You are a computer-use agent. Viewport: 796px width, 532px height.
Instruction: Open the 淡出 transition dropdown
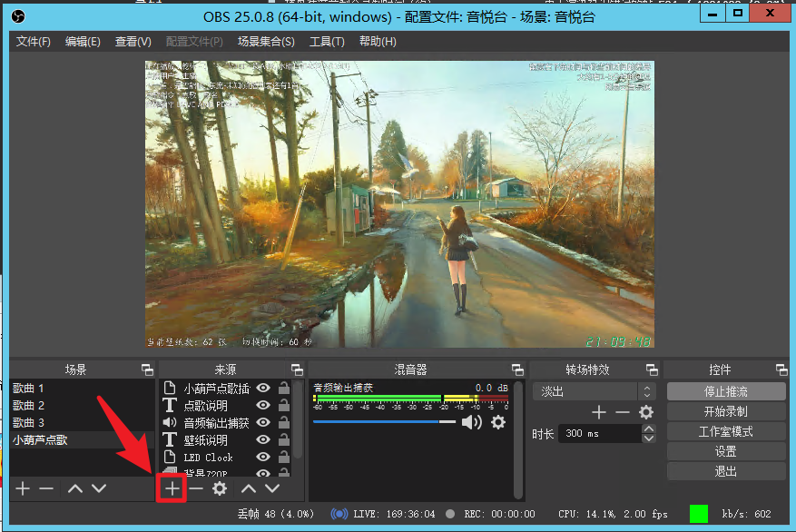pos(594,391)
